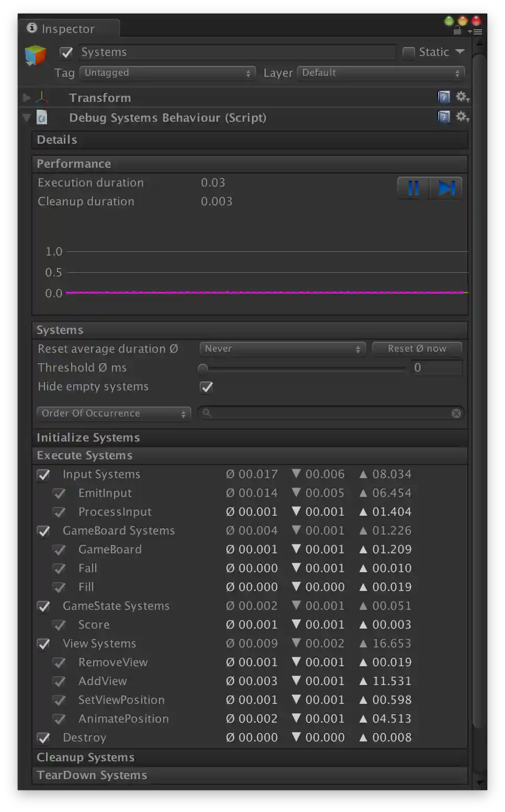Open the Transform component settings gear menu
Image resolution: width=505 pixels, height=812 pixels.
pos(462,97)
